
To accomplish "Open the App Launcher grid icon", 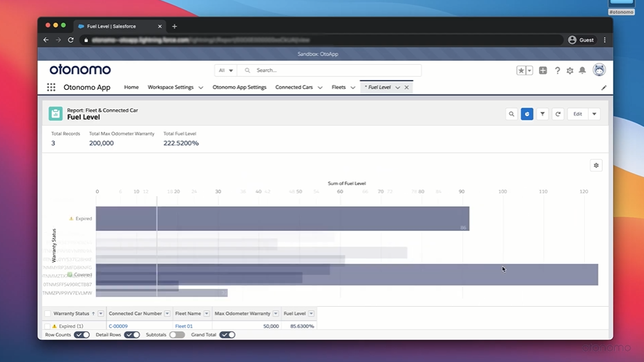I will pyautogui.click(x=51, y=87).
